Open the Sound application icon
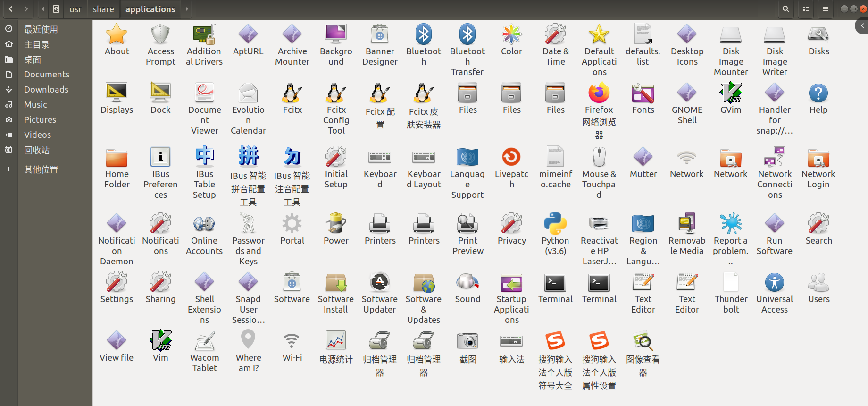This screenshot has height=406, width=868. (x=467, y=282)
